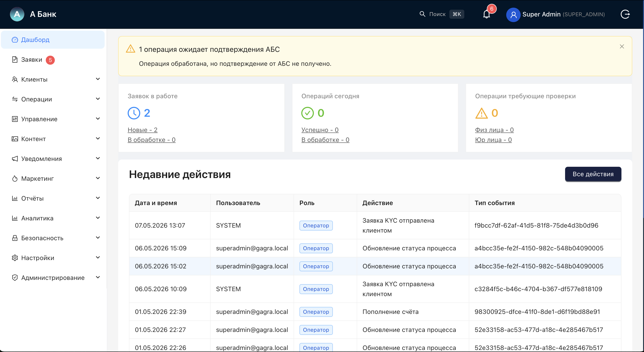Click the red 5 badge on Заявки

[50, 60]
